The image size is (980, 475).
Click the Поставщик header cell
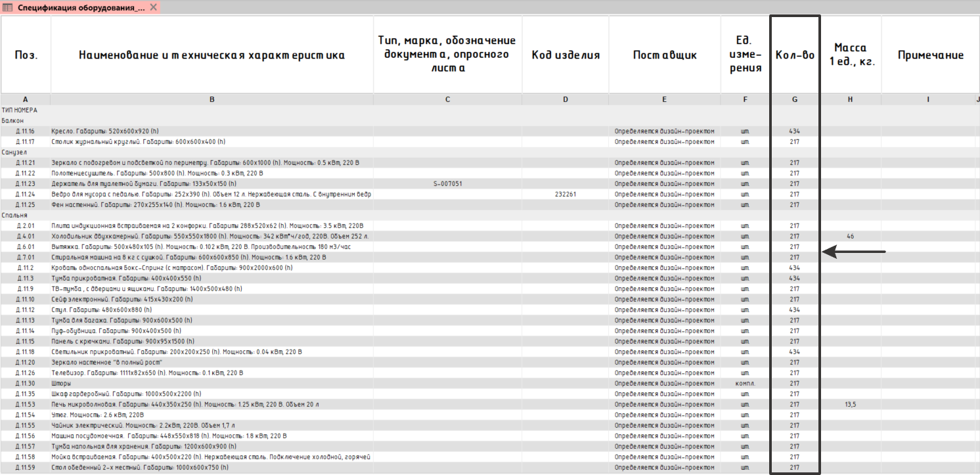[x=664, y=55]
